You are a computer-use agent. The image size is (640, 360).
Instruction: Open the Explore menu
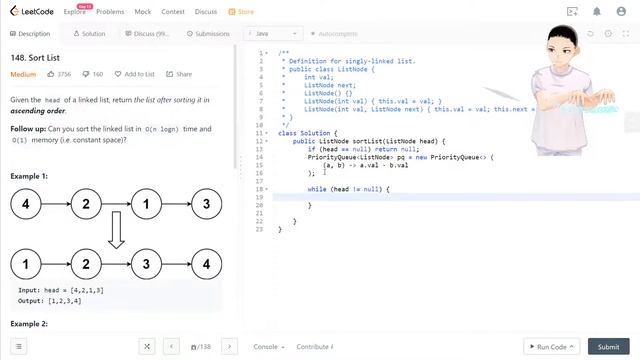point(75,12)
